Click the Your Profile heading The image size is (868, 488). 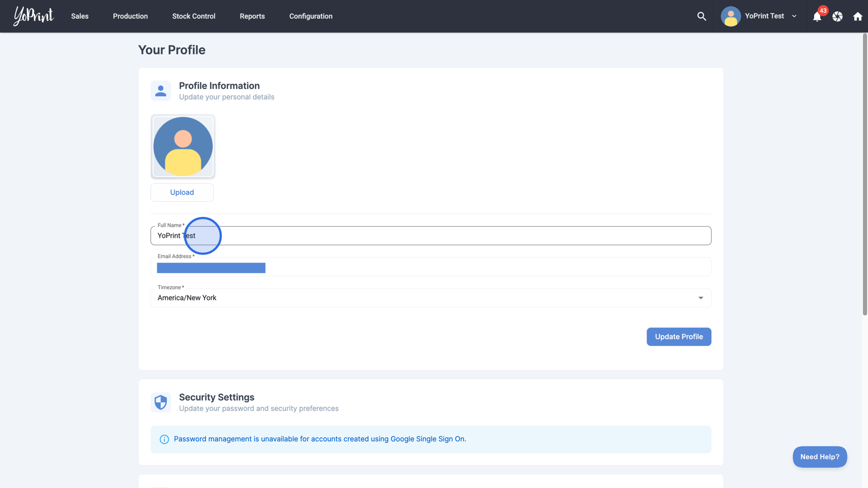[172, 50]
